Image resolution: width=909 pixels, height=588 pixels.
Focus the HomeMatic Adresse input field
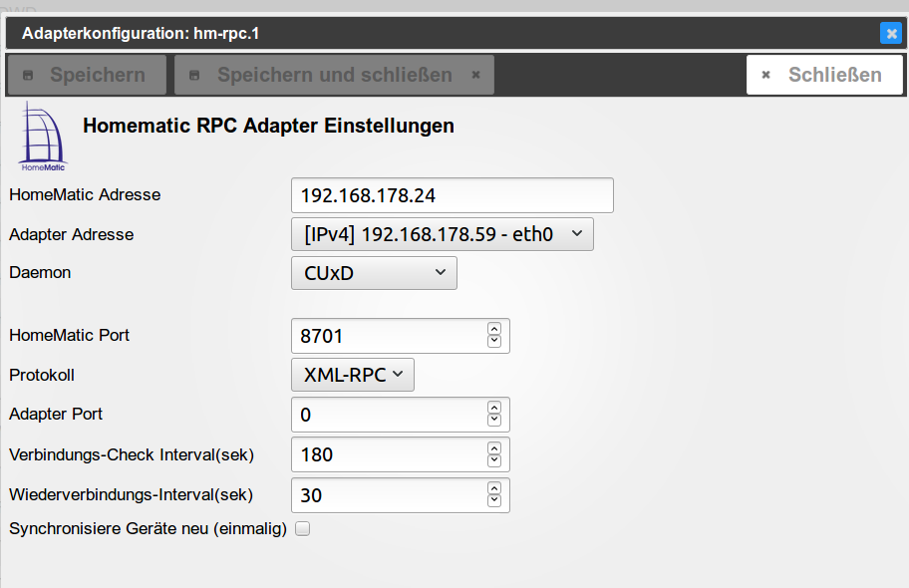[x=452, y=195]
